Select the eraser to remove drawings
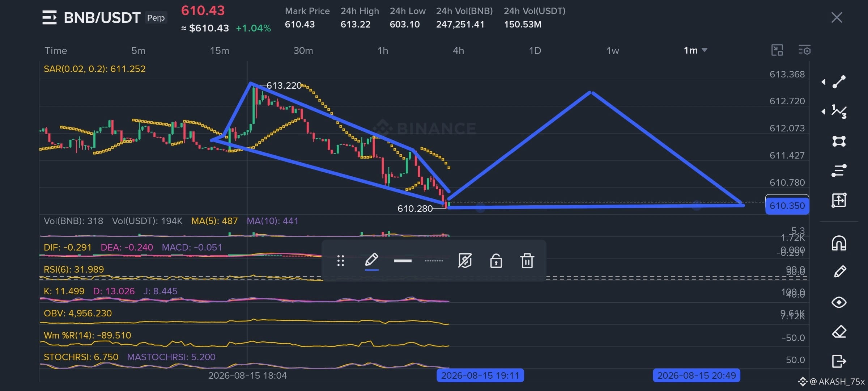This screenshot has height=391, width=868. 839,332
